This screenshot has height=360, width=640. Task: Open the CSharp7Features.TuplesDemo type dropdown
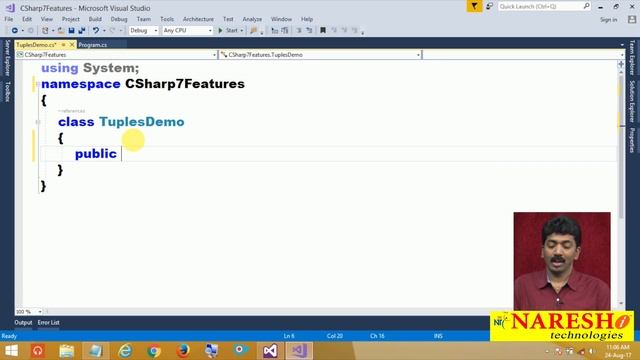click(320, 55)
